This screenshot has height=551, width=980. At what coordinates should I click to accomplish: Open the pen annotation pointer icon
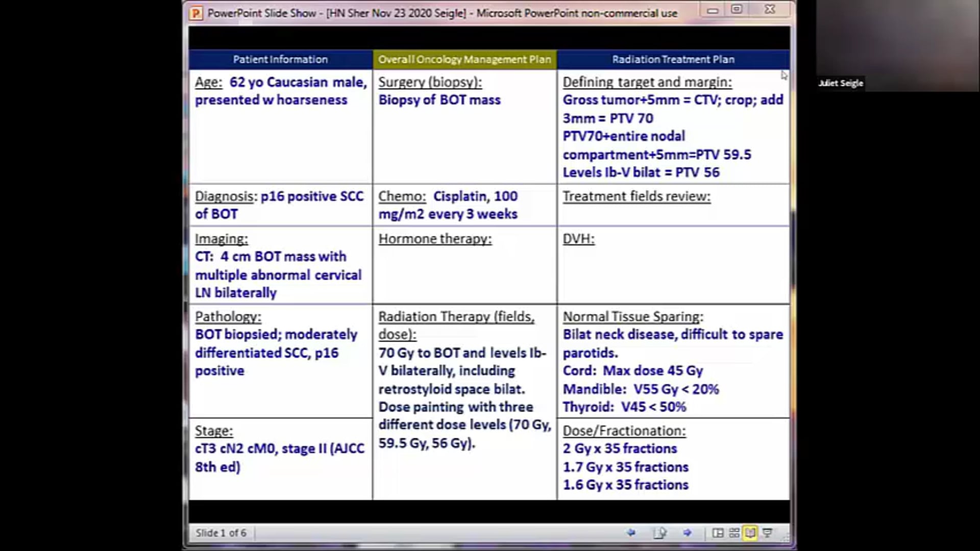(x=660, y=533)
